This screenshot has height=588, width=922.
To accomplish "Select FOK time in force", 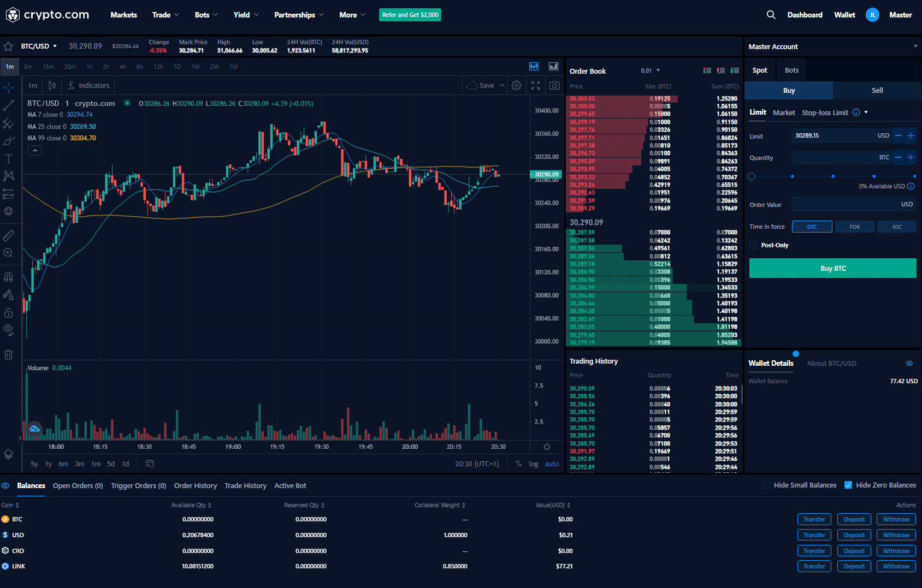I will [855, 227].
